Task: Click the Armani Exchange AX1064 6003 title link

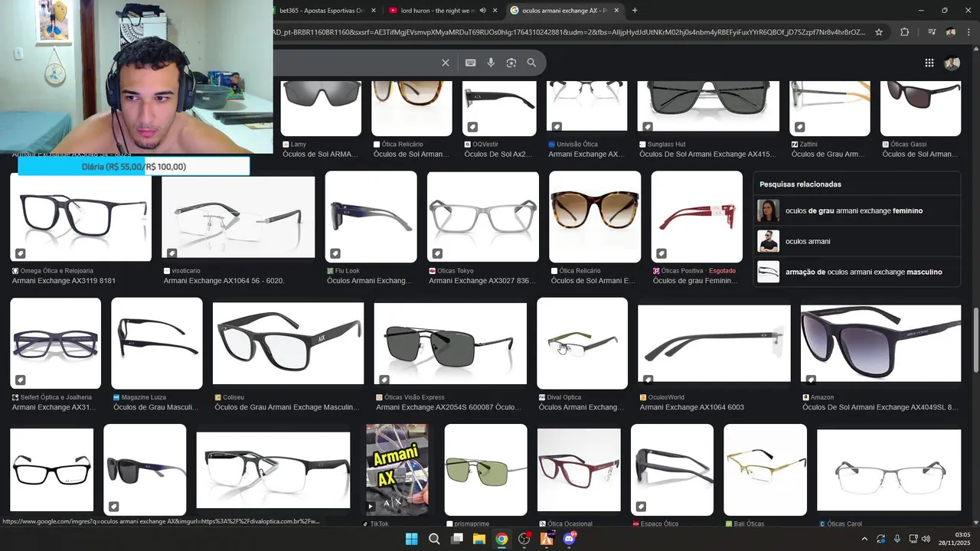Action: (692, 407)
